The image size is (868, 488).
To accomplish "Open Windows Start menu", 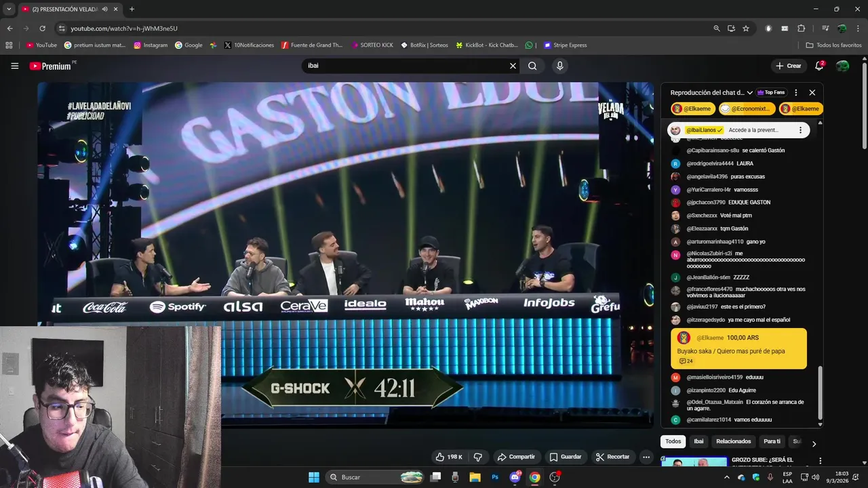I will click(x=314, y=477).
